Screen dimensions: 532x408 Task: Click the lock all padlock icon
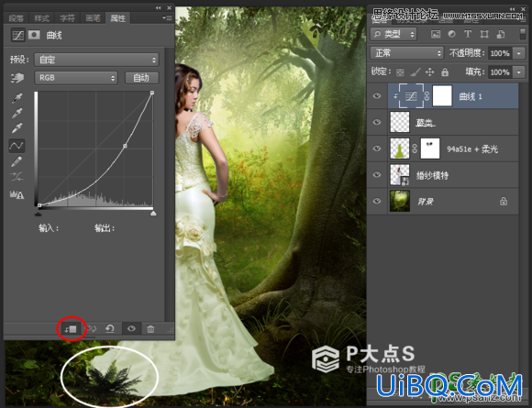[445, 72]
